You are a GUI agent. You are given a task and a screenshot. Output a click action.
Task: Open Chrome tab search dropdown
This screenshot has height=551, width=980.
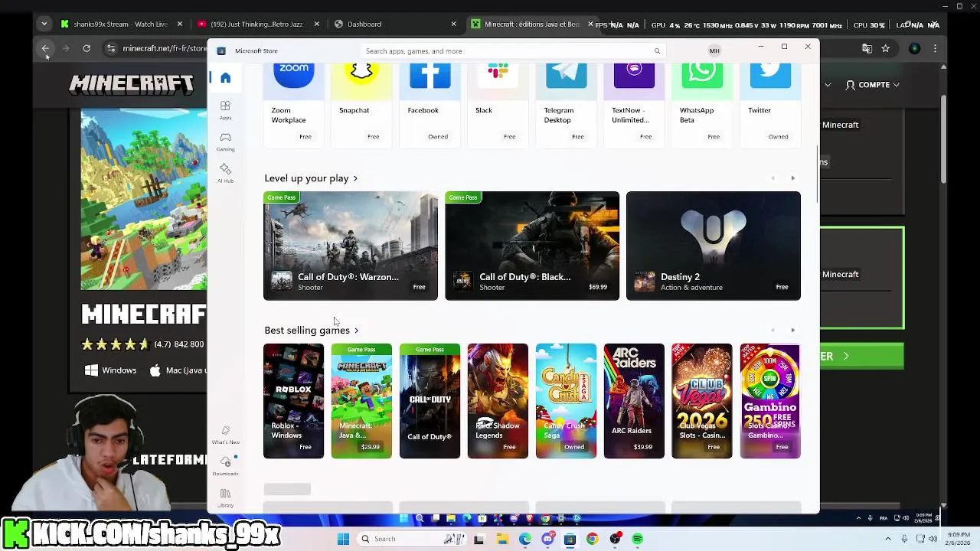click(x=44, y=24)
